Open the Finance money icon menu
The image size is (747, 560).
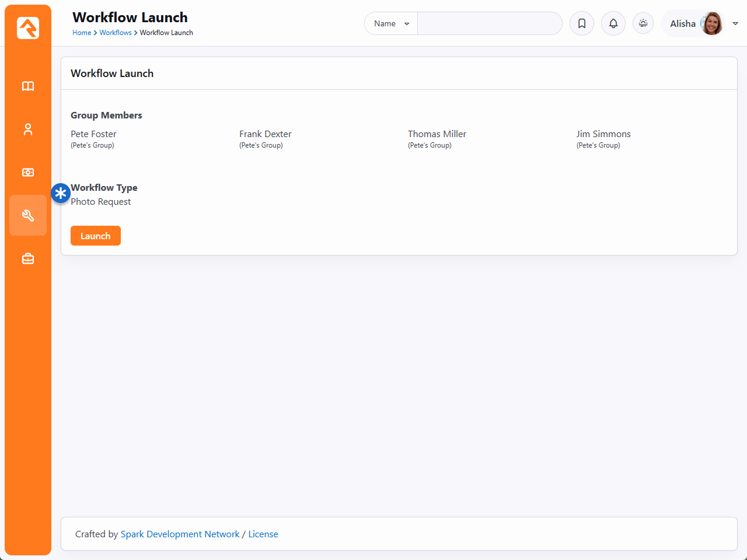28,173
